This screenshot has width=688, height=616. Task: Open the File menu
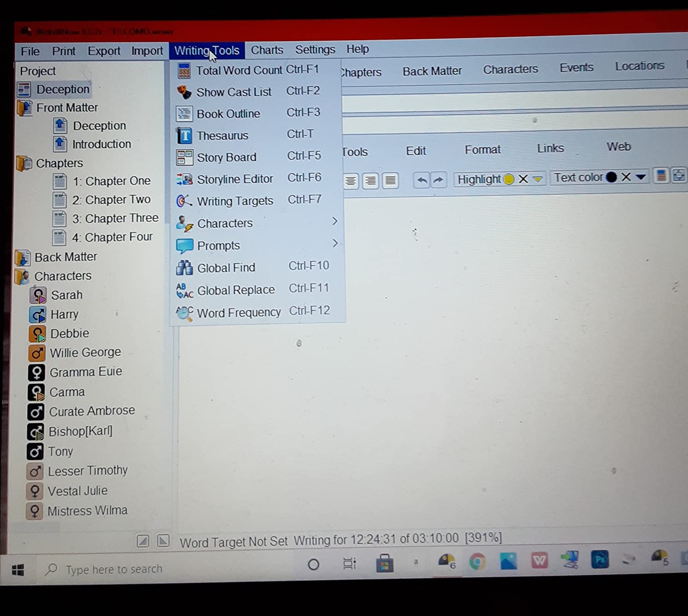pos(30,51)
